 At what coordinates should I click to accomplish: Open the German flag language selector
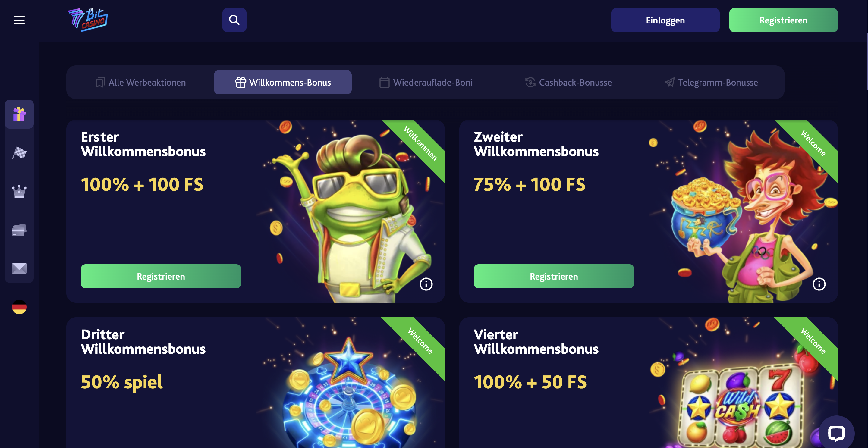pyautogui.click(x=19, y=307)
